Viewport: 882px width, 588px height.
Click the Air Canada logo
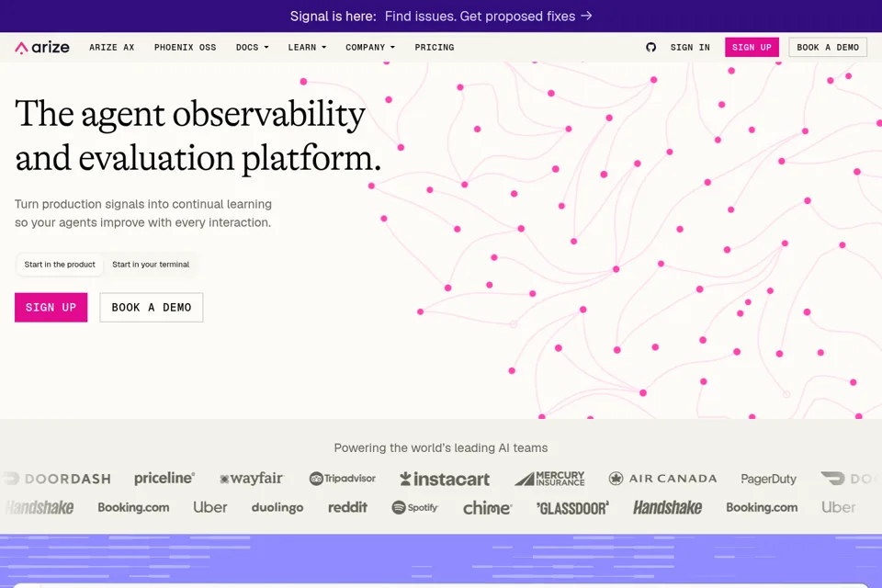pyautogui.click(x=662, y=479)
